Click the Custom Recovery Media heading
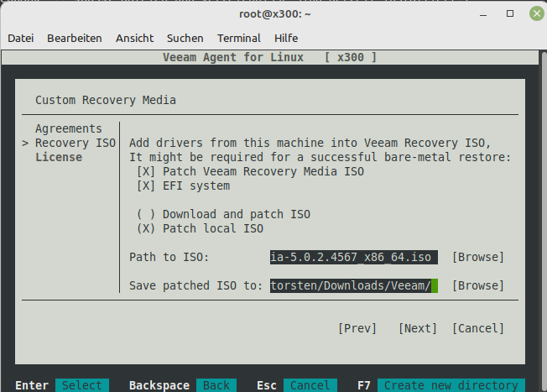 tap(106, 100)
